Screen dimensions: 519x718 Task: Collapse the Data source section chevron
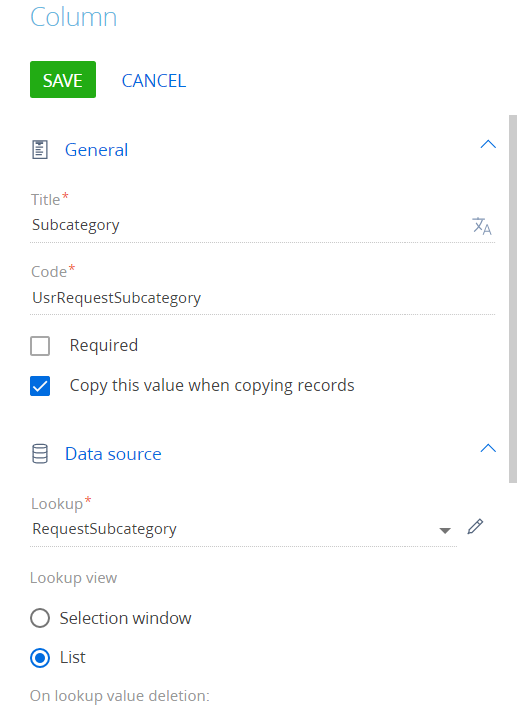(488, 448)
